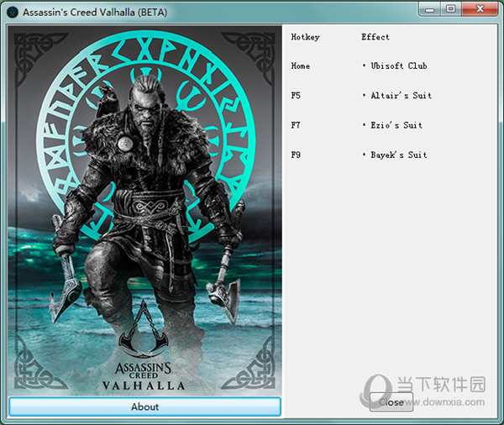The width and height of the screenshot is (504, 425).
Task: Click the Effect column header
Action: click(375, 37)
